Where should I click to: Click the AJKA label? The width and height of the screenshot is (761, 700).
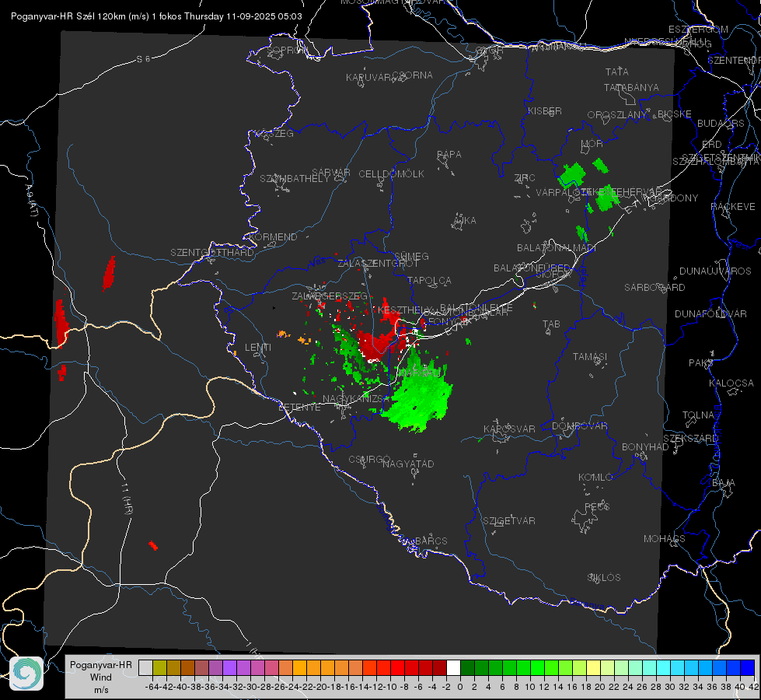pos(465,220)
